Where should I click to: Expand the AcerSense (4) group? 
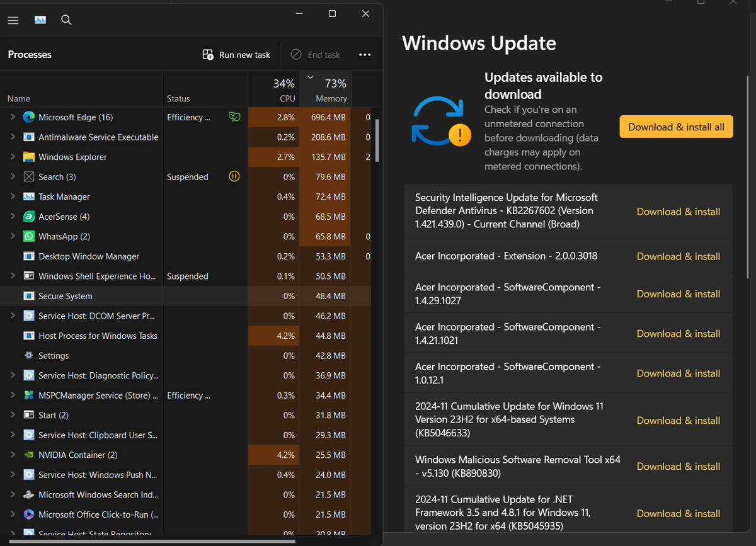pyautogui.click(x=13, y=217)
